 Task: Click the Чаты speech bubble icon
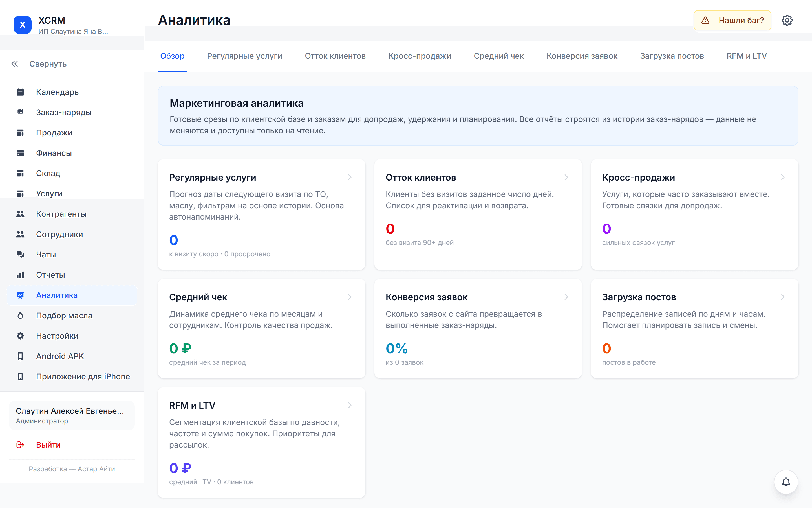20,255
